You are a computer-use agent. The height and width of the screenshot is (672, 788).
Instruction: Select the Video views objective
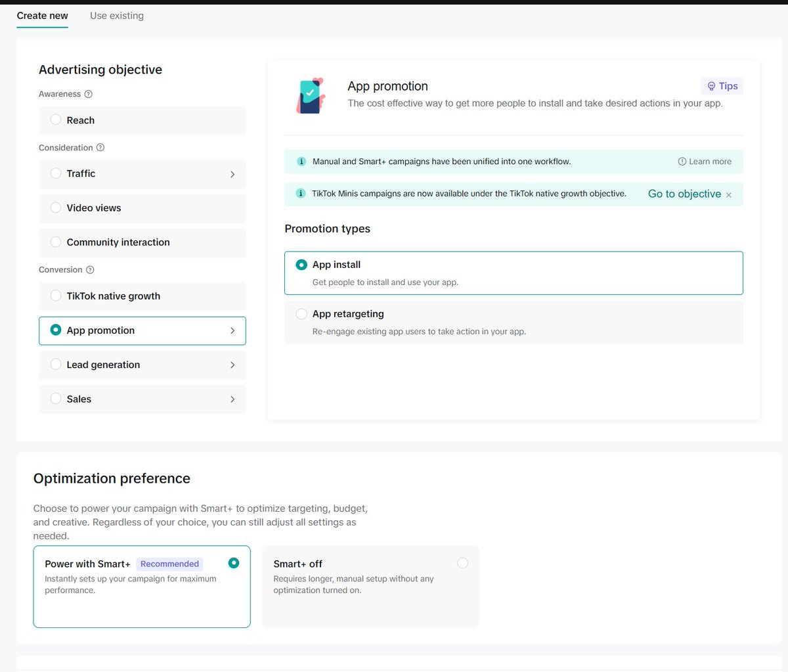[x=142, y=208]
